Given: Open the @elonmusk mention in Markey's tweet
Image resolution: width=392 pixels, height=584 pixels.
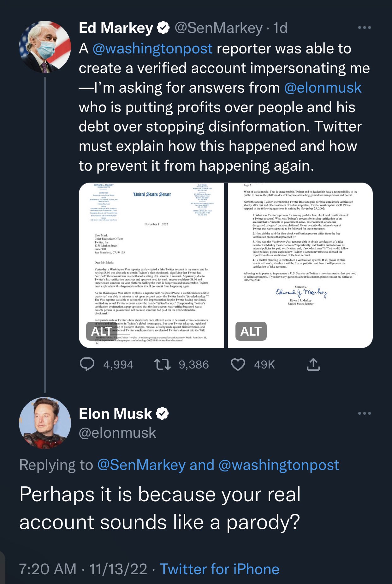Looking at the screenshot, I should point(323,88).
